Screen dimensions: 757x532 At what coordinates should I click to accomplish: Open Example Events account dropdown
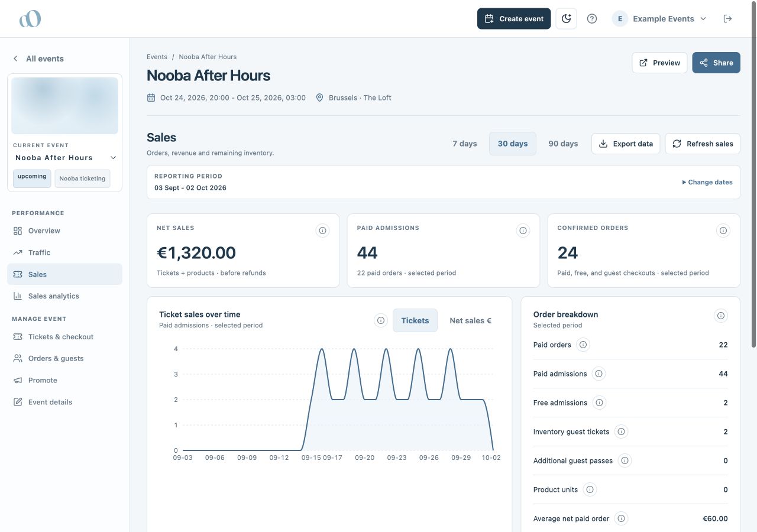(x=659, y=19)
